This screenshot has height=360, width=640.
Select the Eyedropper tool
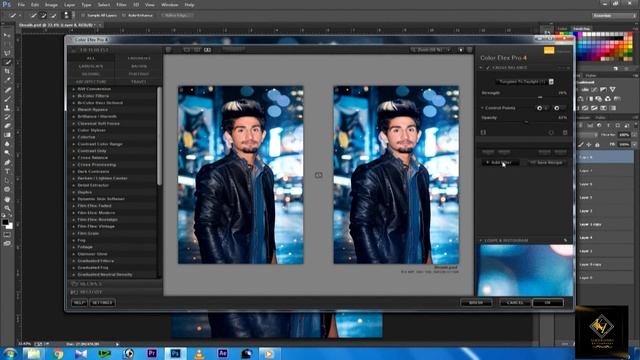tap(7, 80)
